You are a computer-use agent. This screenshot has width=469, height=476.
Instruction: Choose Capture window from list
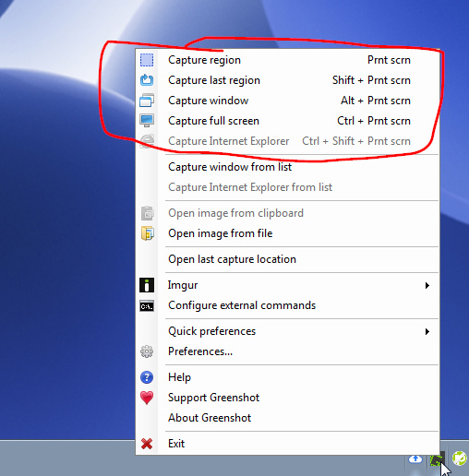coord(287,167)
